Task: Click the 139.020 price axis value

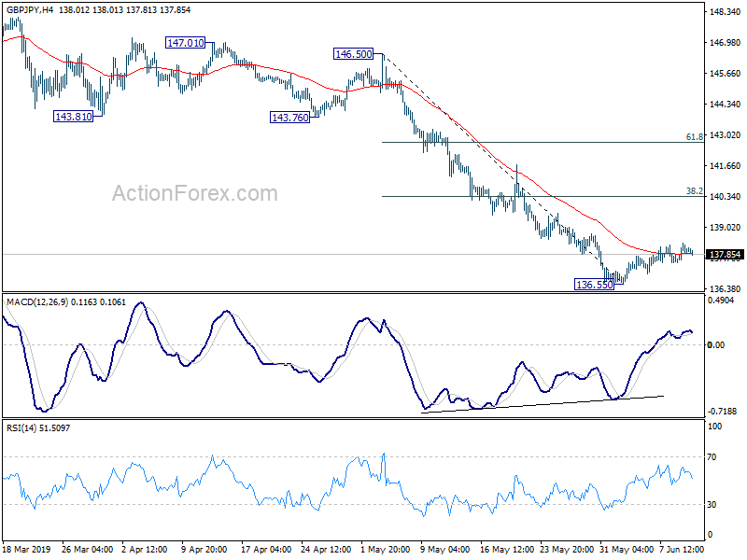Action: pyautogui.click(x=726, y=228)
